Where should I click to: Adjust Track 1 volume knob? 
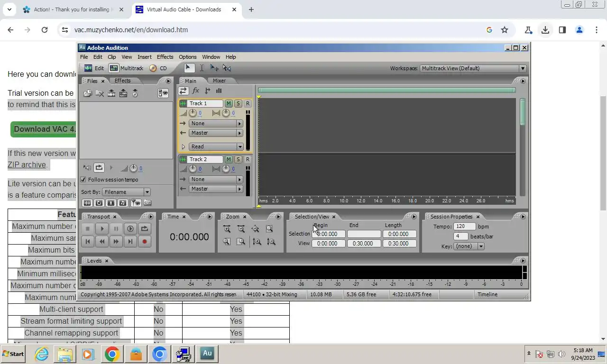pos(193,113)
